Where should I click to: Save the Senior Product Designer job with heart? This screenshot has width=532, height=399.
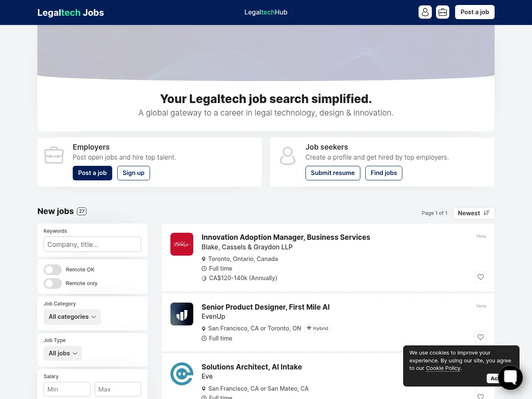[x=480, y=337]
